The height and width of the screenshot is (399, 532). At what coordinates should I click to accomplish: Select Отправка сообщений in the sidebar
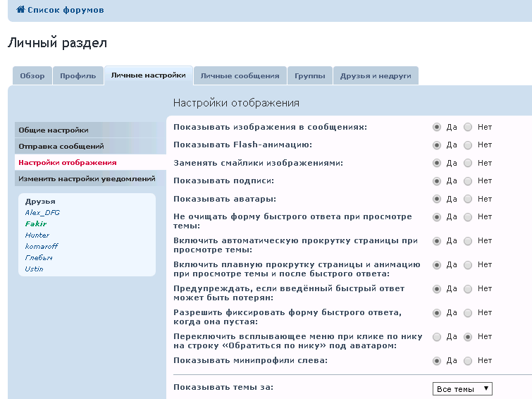pyautogui.click(x=61, y=146)
